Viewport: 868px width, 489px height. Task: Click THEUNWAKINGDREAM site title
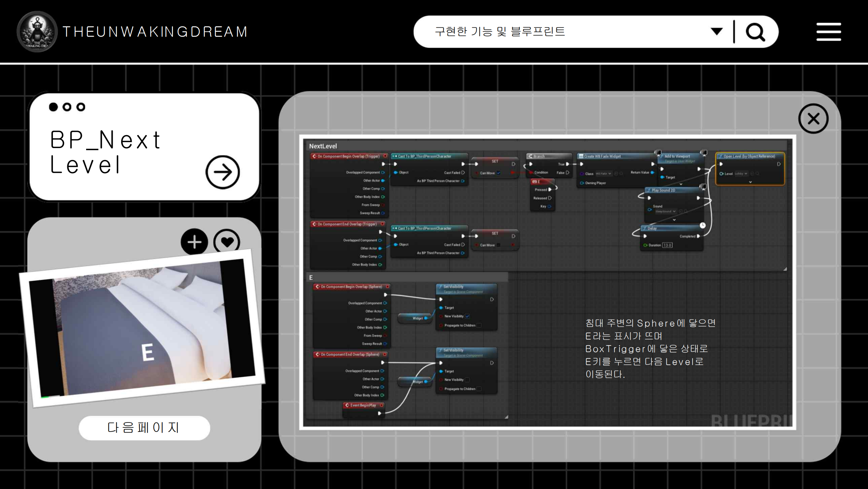click(x=155, y=32)
